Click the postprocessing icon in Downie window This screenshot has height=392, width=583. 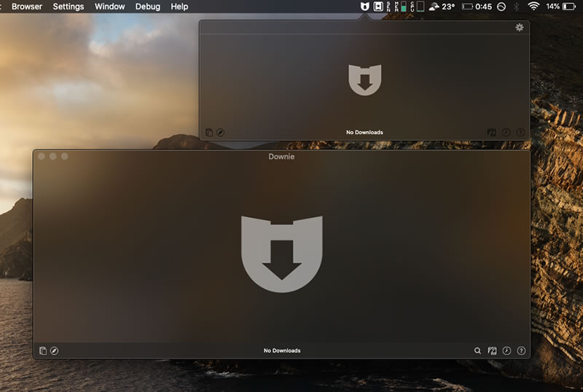(492, 350)
